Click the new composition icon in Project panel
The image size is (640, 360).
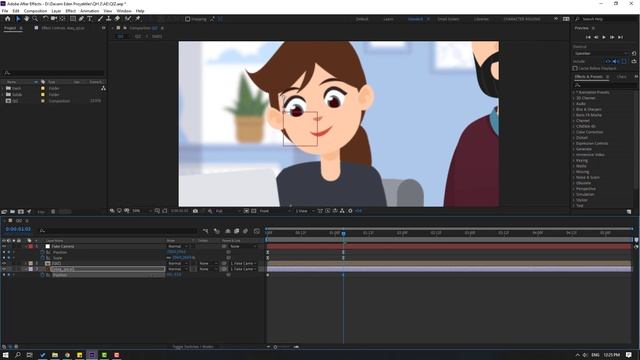[x=20, y=212]
